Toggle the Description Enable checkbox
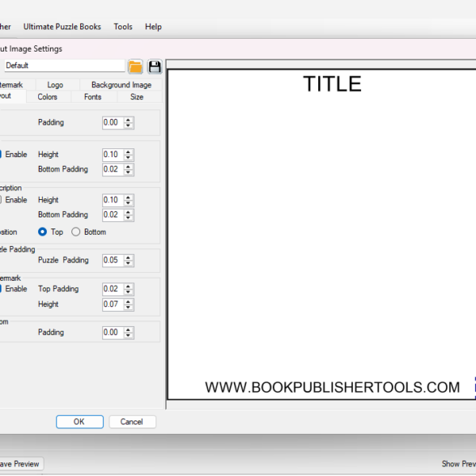Viewport: 476px width, 476px height. pyautogui.click(x=2, y=200)
